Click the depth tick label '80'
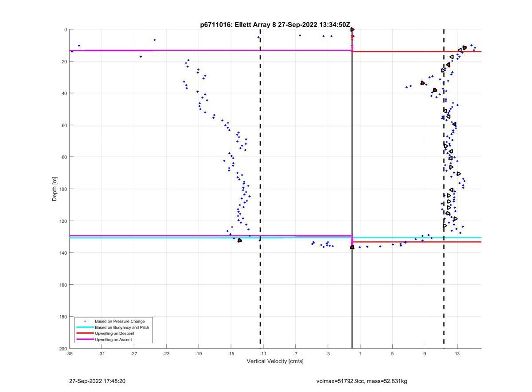This screenshot has height=392, width=532. pyautogui.click(x=64, y=157)
